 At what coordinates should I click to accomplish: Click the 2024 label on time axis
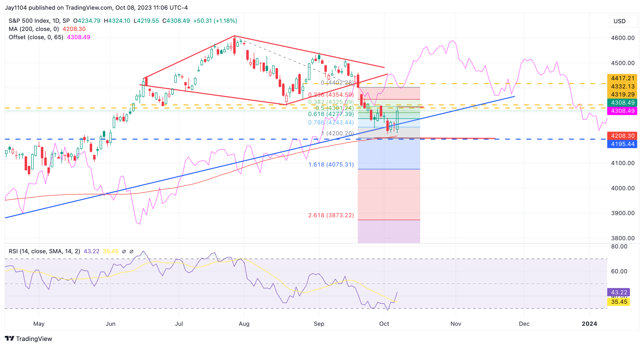coord(589,324)
